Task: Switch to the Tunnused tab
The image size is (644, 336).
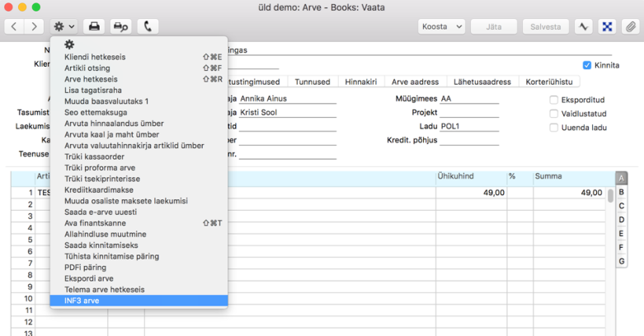Action: point(313,82)
